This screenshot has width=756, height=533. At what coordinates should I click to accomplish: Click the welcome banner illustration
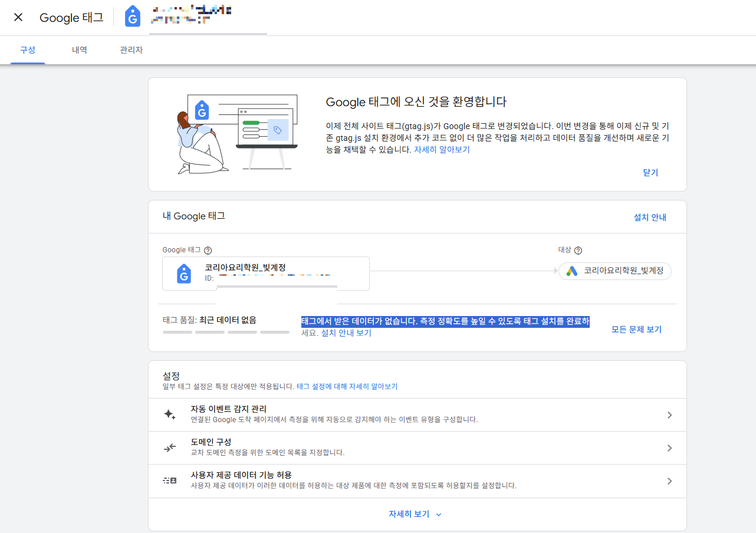[237, 133]
